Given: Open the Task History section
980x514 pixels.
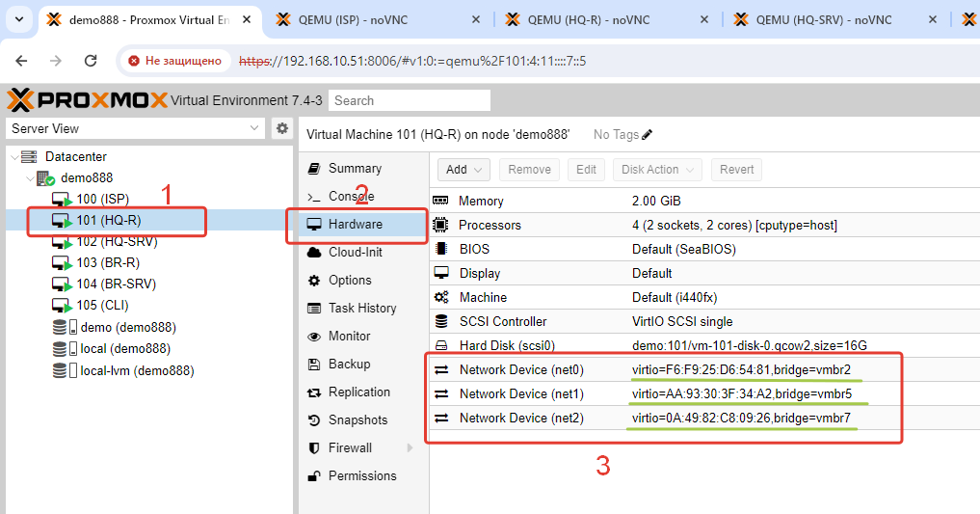Looking at the screenshot, I should point(362,308).
